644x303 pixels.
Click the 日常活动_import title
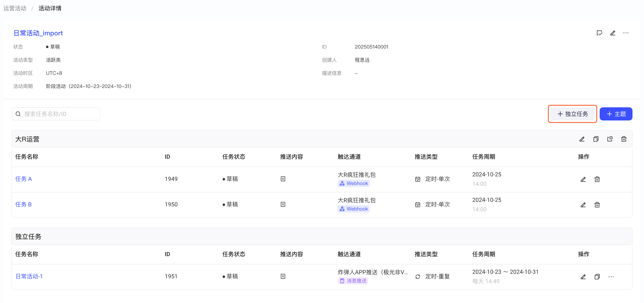coord(38,33)
